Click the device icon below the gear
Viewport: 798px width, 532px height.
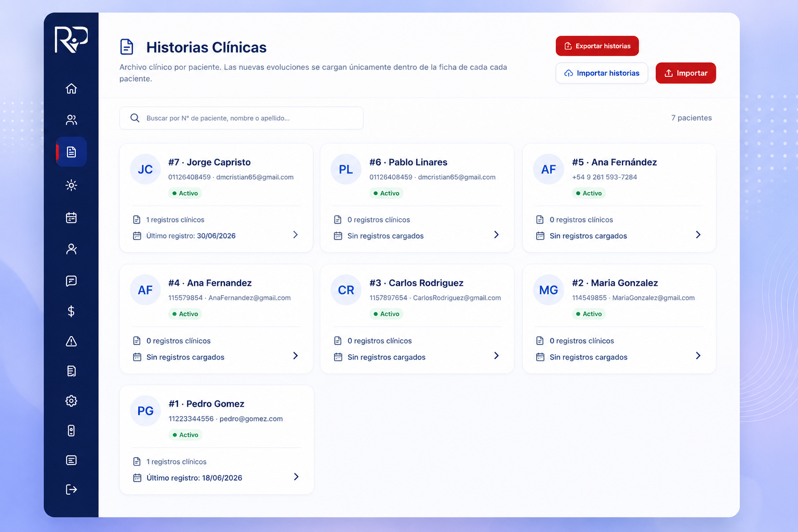coord(71,431)
